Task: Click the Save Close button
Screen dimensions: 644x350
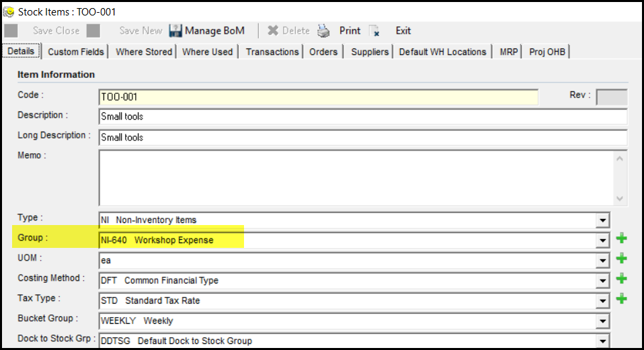Action: tap(56, 31)
